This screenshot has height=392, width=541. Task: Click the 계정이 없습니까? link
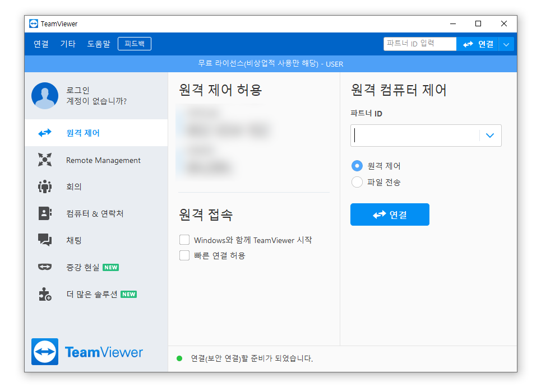click(96, 101)
